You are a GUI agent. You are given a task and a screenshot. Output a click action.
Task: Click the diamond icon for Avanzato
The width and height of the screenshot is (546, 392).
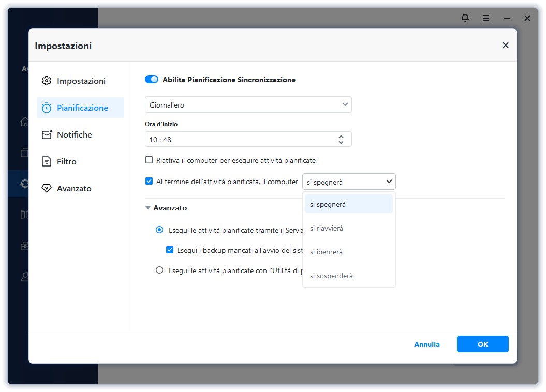tap(47, 189)
